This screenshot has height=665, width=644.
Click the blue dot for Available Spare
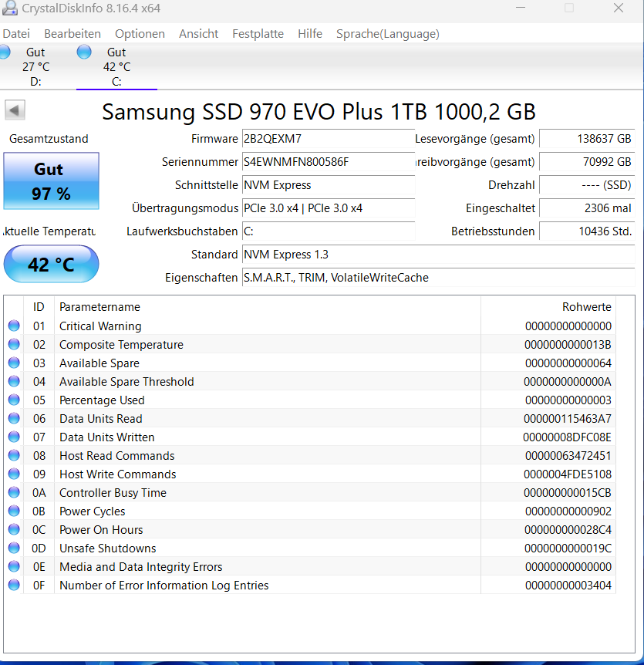13,363
